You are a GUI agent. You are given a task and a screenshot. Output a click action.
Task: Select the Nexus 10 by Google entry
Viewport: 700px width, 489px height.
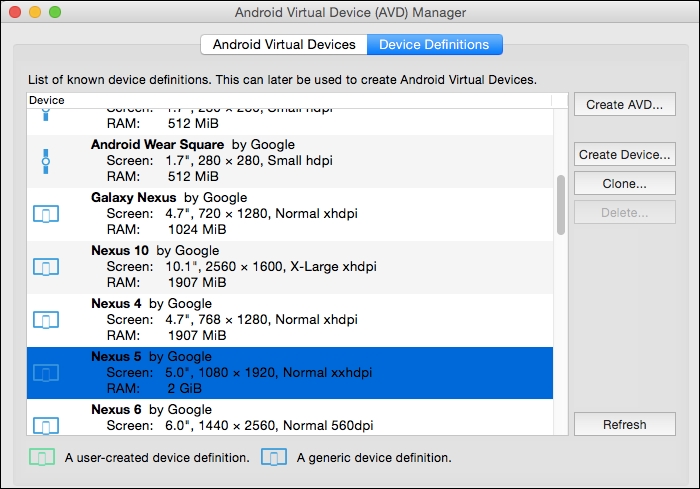click(300, 267)
